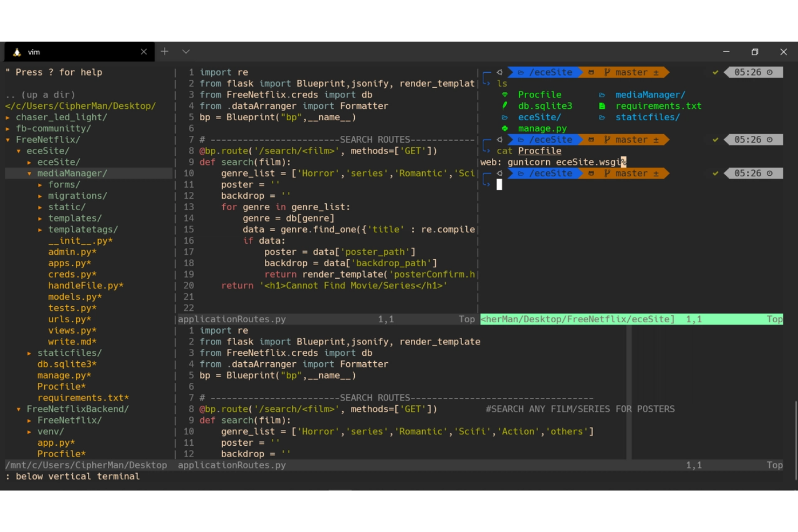The height and width of the screenshot is (532, 798).
Task: Select the Python icon beside manage.py
Action: 504,128
